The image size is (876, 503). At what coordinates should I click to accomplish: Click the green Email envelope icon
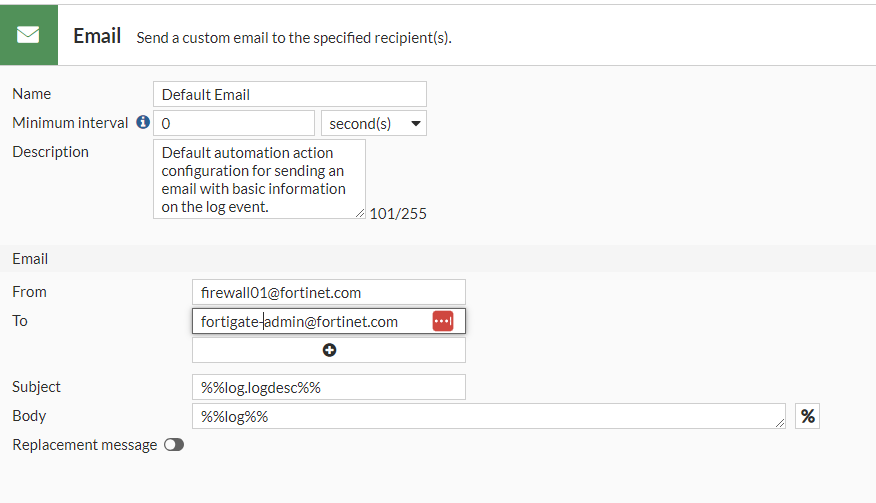pos(28,35)
